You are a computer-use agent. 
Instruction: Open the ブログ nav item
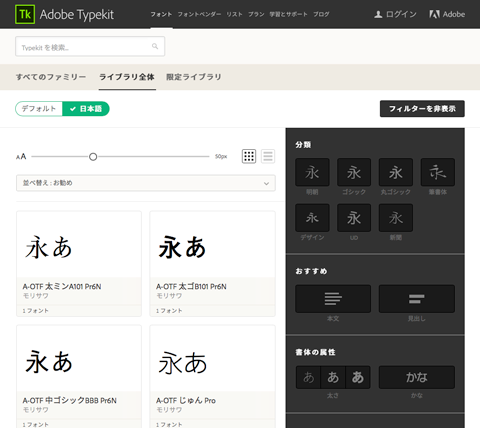321,14
